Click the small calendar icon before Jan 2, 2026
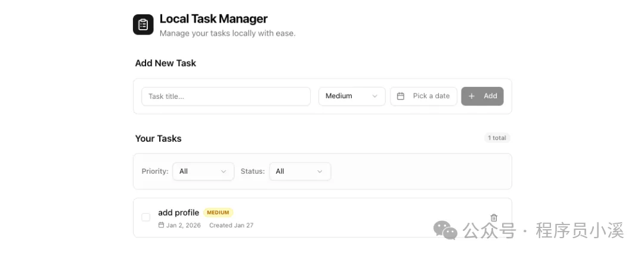 (x=161, y=226)
